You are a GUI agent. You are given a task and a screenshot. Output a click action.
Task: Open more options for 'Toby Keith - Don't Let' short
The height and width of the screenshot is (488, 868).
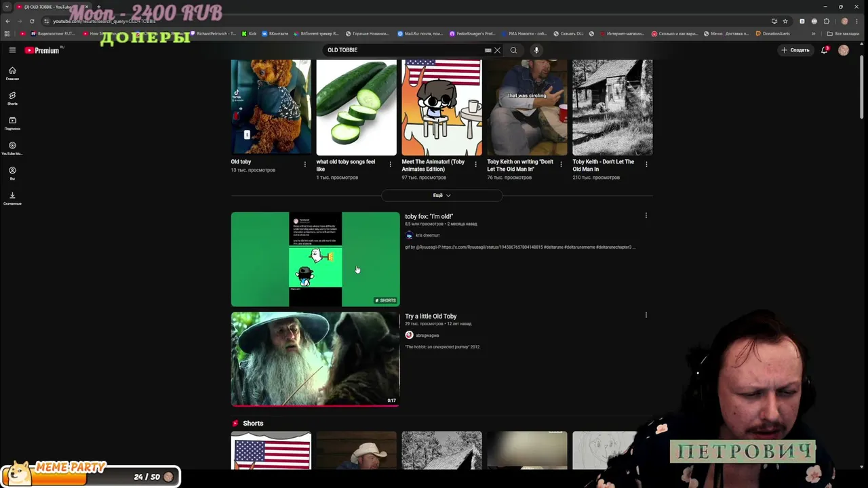click(646, 164)
